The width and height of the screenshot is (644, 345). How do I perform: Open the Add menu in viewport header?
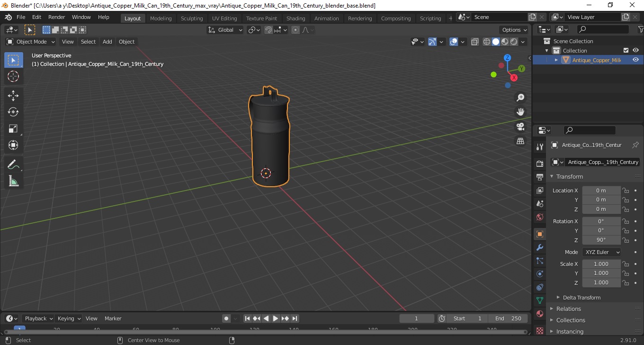107,42
